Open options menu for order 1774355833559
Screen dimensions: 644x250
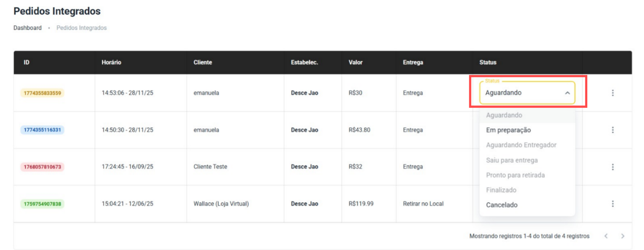(613, 93)
